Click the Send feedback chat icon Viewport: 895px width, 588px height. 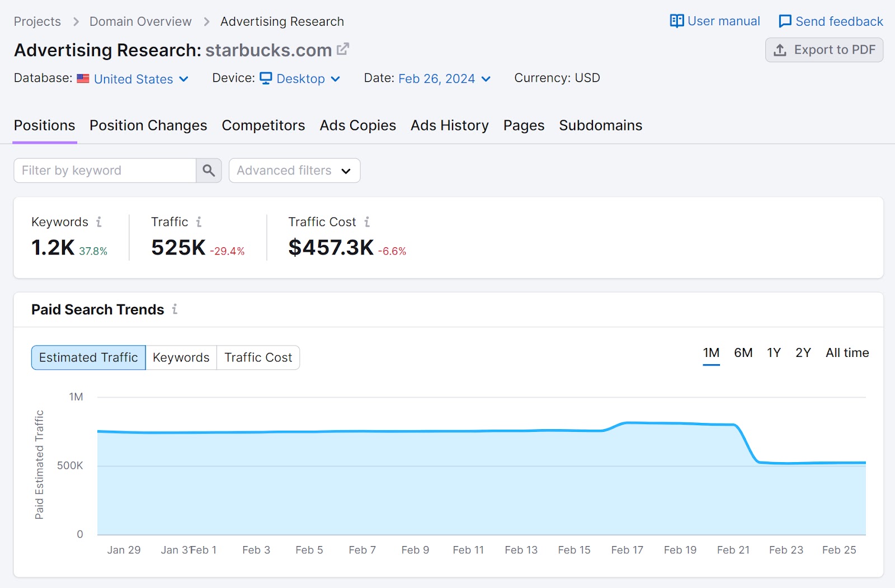coord(786,21)
